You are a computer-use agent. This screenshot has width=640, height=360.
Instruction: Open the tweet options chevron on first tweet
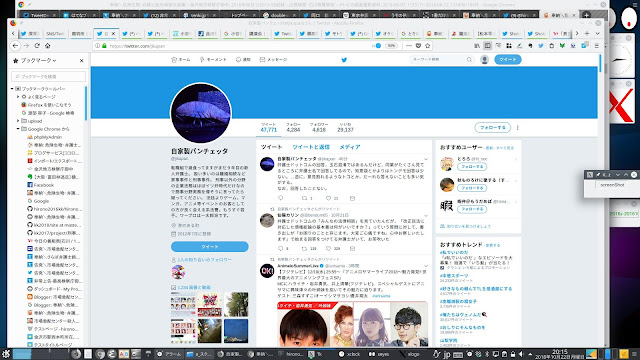(x=426, y=159)
